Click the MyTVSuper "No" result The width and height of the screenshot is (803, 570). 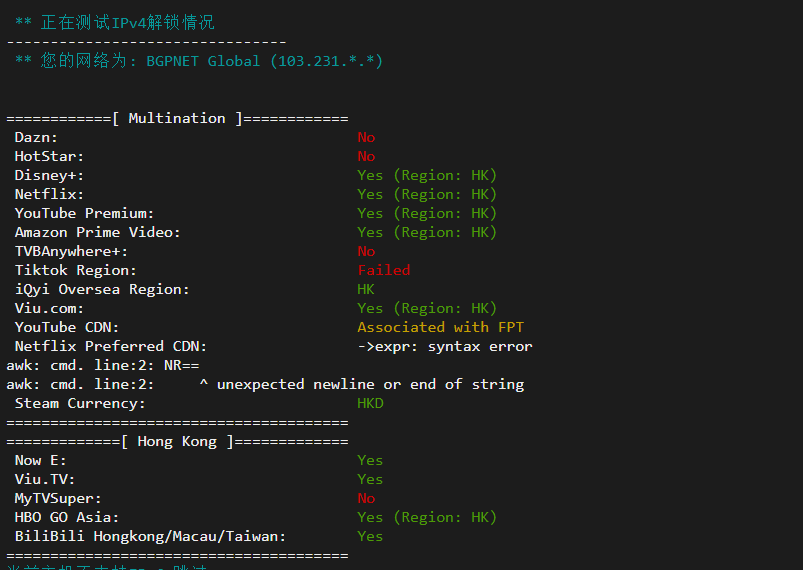pyautogui.click(x=366, y=498)
